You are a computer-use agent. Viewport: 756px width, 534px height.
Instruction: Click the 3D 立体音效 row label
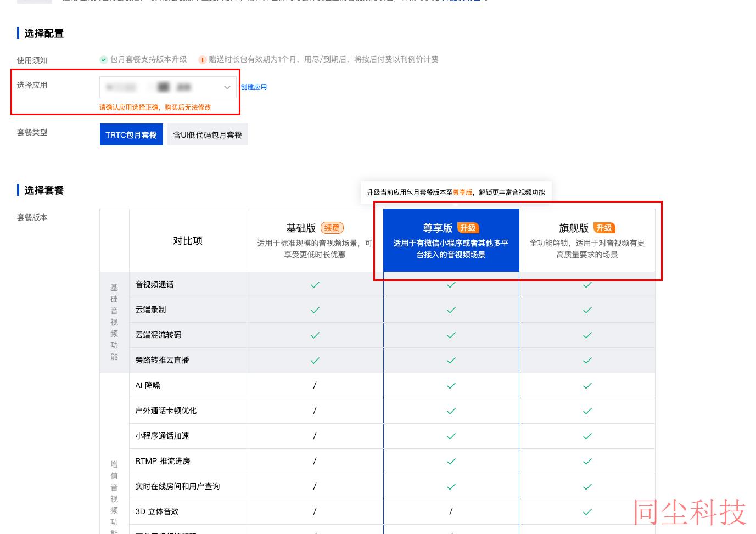pos(157,511)
